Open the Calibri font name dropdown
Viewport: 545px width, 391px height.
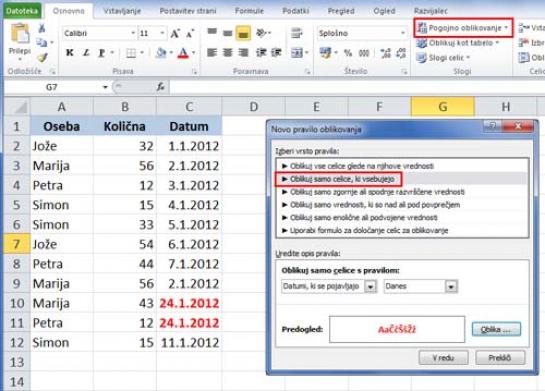pos(132,33)
